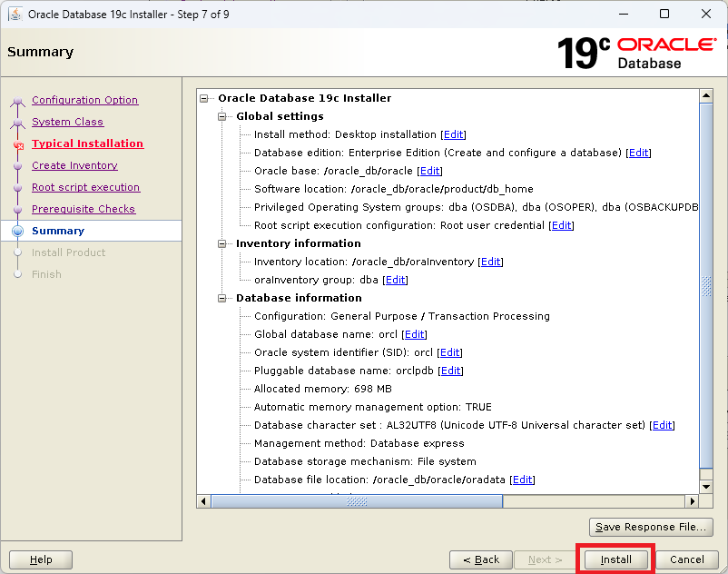Screen dimensions: 728x574
Task: Open the Help button
Action: [x=41, y=559]
